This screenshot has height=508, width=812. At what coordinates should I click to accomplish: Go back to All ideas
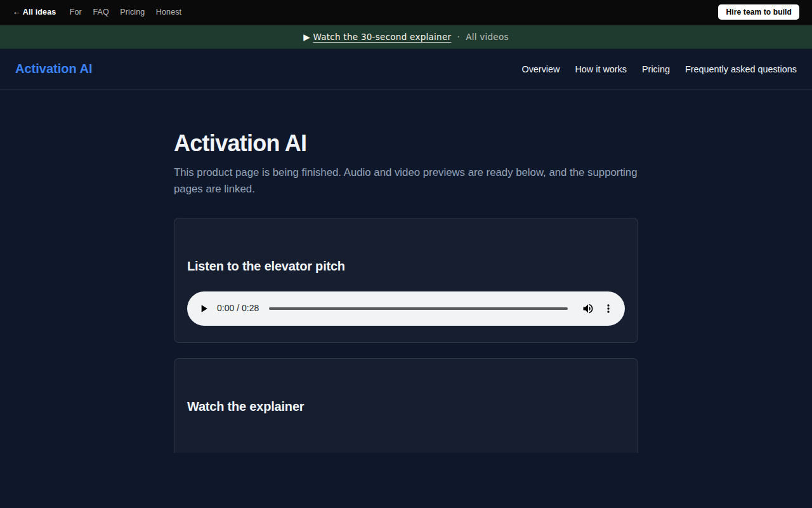(x=34, y=12)
